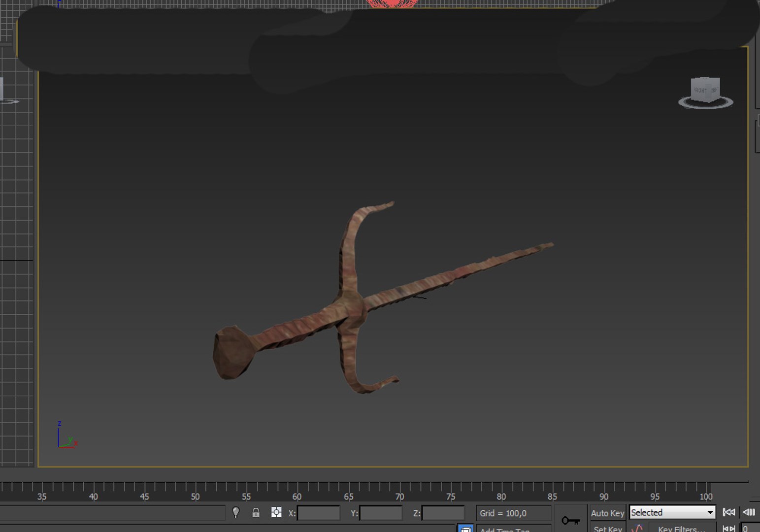Click the Set Key mode button
The image size is (760, 532).
click(x=607, y=528)
